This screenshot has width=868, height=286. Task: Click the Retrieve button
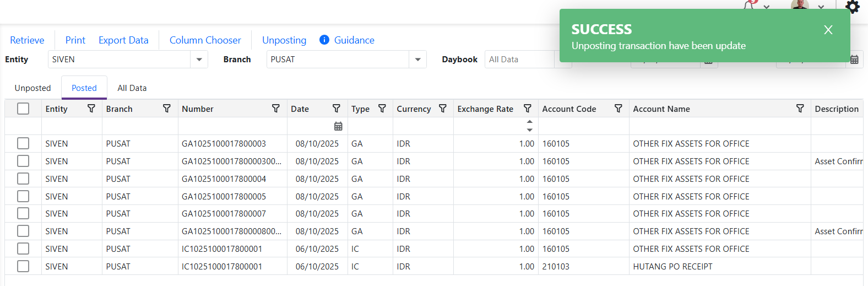tap(27, 40)
